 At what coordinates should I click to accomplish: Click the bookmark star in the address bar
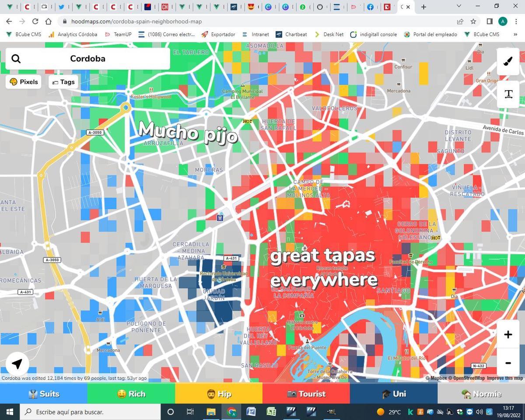(x=474, y=21)
